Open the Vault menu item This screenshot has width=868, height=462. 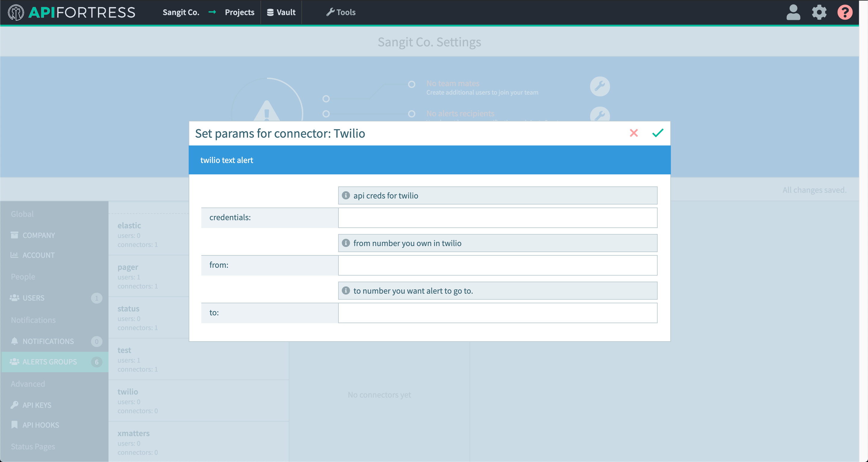click(x=281, y=12)
